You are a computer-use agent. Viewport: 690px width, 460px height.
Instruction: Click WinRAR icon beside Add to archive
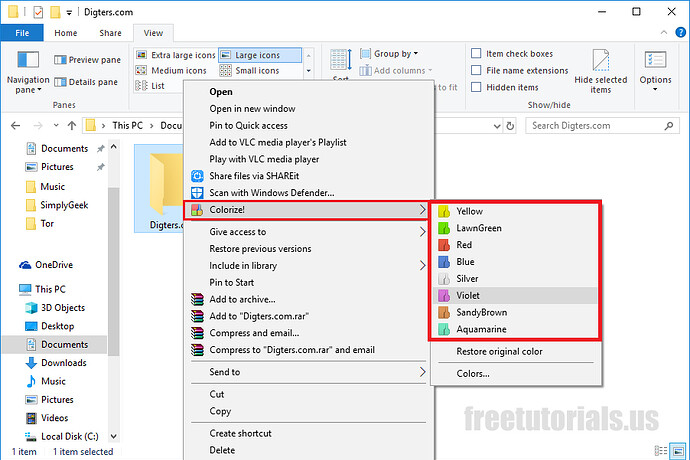197,299
